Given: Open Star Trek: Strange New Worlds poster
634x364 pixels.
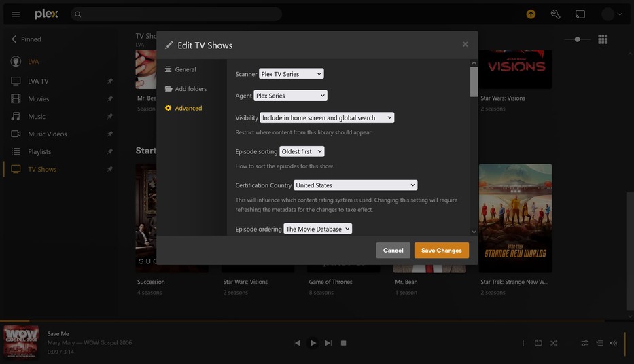Looking at the screenshot, I should (x=515, y=218).
